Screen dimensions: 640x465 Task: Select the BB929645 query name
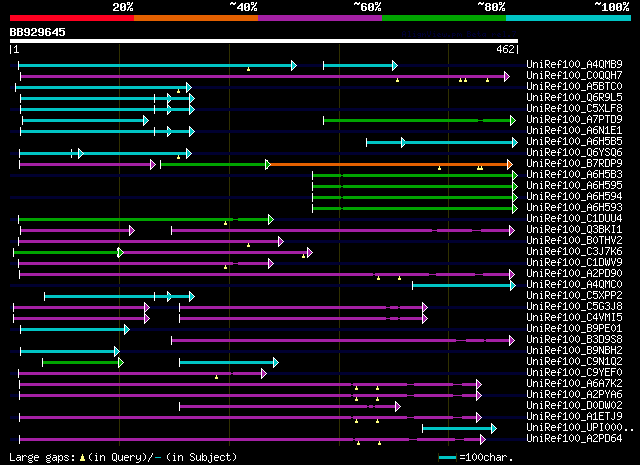coord(38,32)
